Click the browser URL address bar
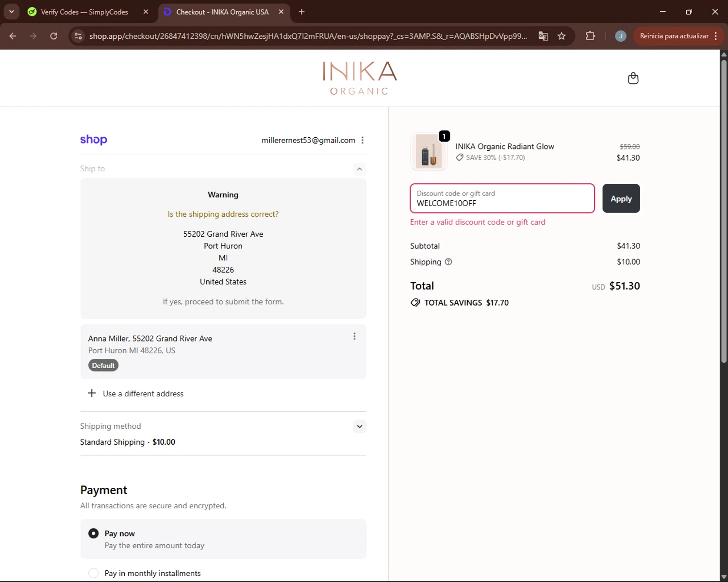This screenshot has height=582, width=728. (x=308, y=36)
